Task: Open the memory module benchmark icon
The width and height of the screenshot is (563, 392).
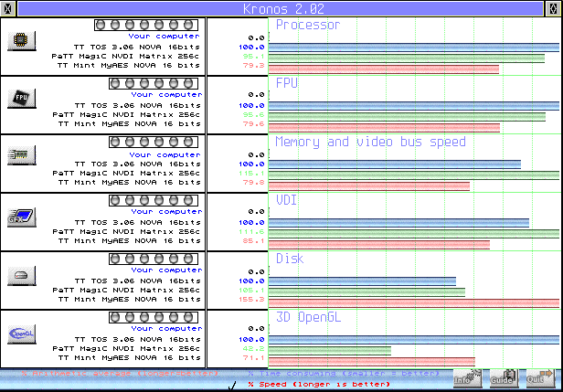Action: click(x=22, y=155)
